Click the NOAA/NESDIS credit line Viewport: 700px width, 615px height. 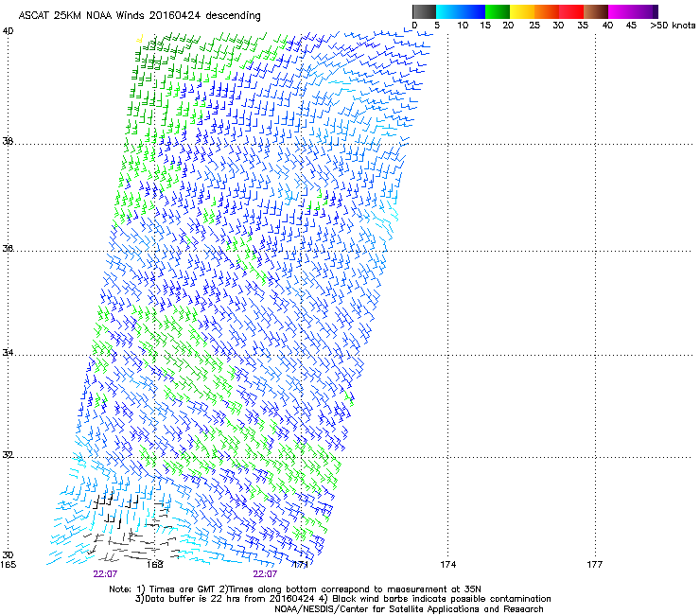pyautogui.click(x=409, y=609)
